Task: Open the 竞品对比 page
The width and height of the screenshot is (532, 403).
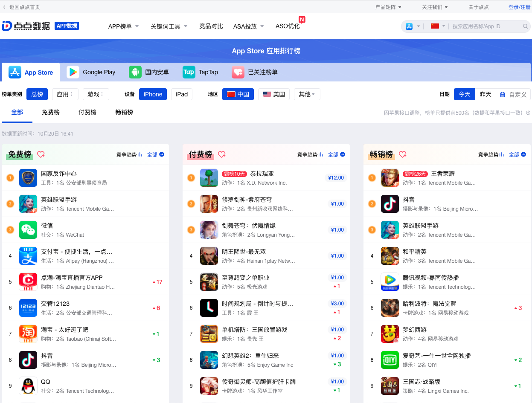Action: (x=211, y=26)
